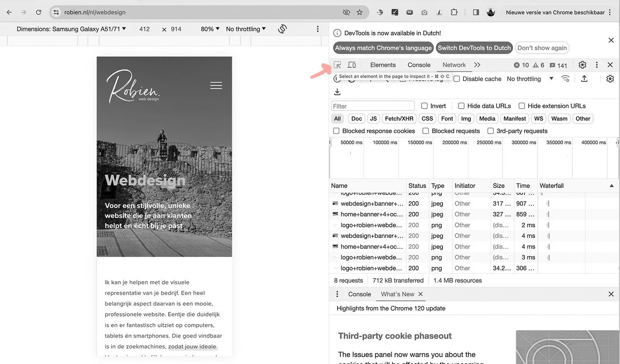Enable Hide data URLs
Screen dimensions: 620x364
pyautogui.click(x=461, y=106)
